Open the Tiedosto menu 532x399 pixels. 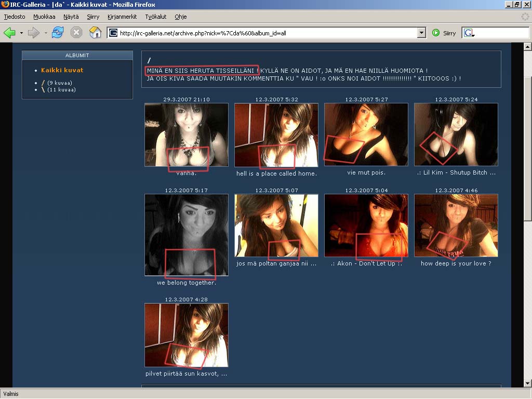pos(15,17)
